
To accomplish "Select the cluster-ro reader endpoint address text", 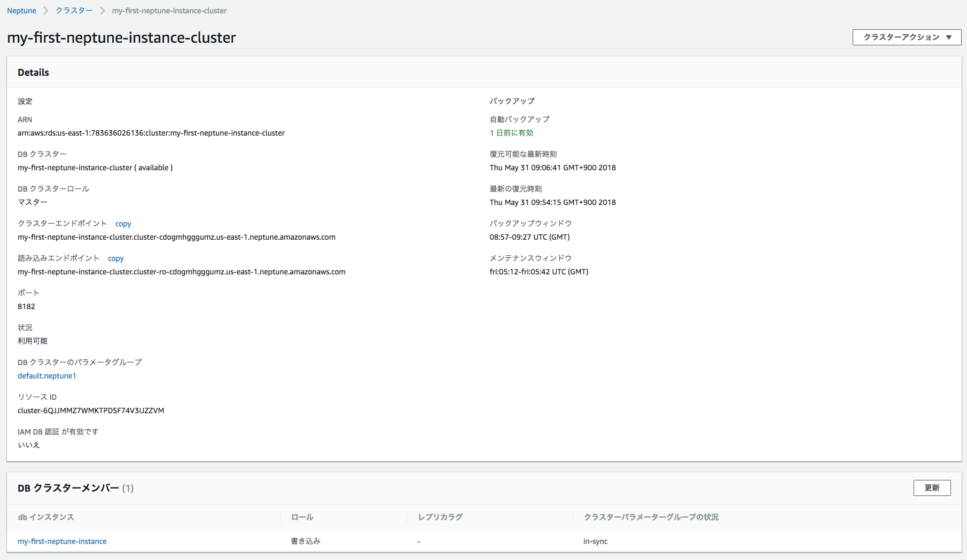I will pos(182,272).
